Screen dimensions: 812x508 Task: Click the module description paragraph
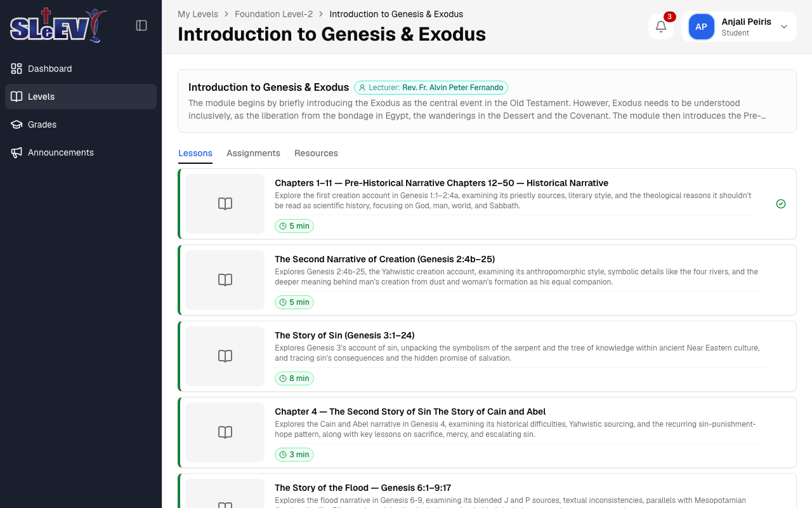(x=477, y=109)
